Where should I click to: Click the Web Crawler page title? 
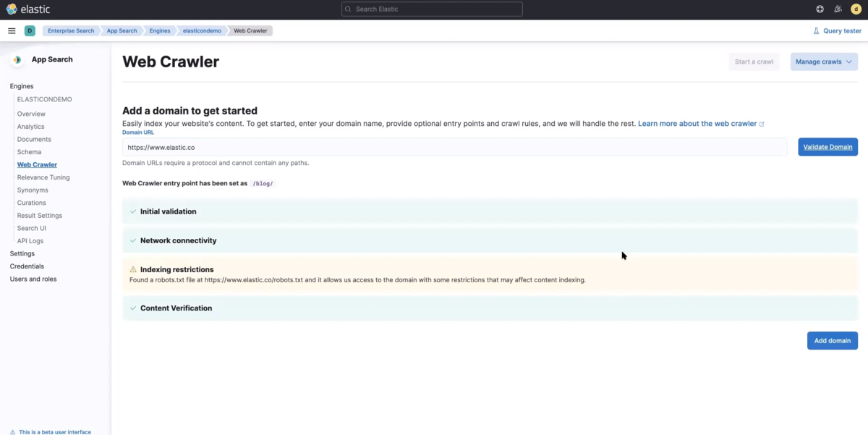tap(171, 62)
